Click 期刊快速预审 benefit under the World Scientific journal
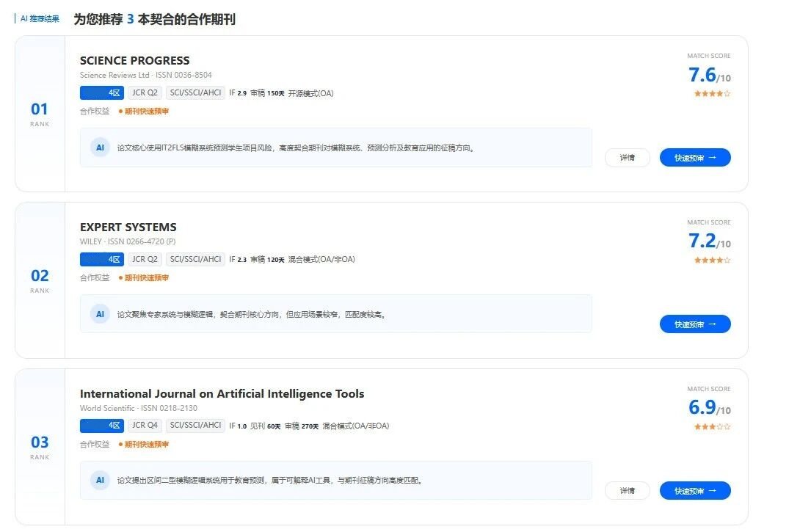This screenshot has width=789, height=532. 144,445
